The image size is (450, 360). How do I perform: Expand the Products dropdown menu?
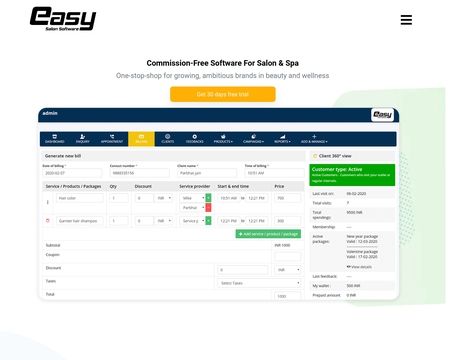point(223,139)
